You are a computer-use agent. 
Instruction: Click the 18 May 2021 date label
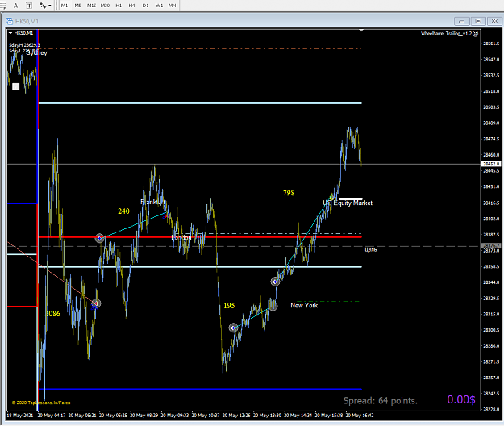point(20,416)
